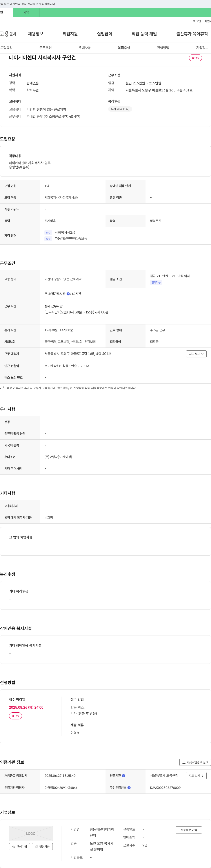Switch to the 기업 top tab
Image resolution: width=211 pixels, height=868 pixels.
(26, 13)
